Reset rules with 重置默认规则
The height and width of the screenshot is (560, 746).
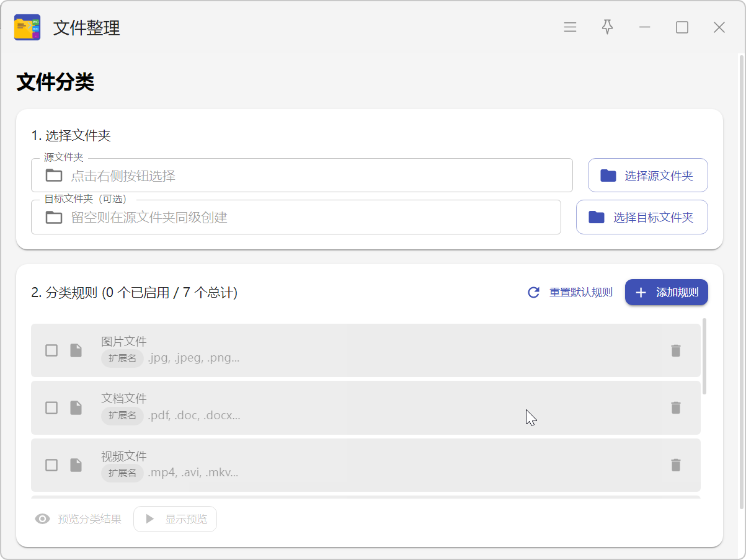pos(570,292)
